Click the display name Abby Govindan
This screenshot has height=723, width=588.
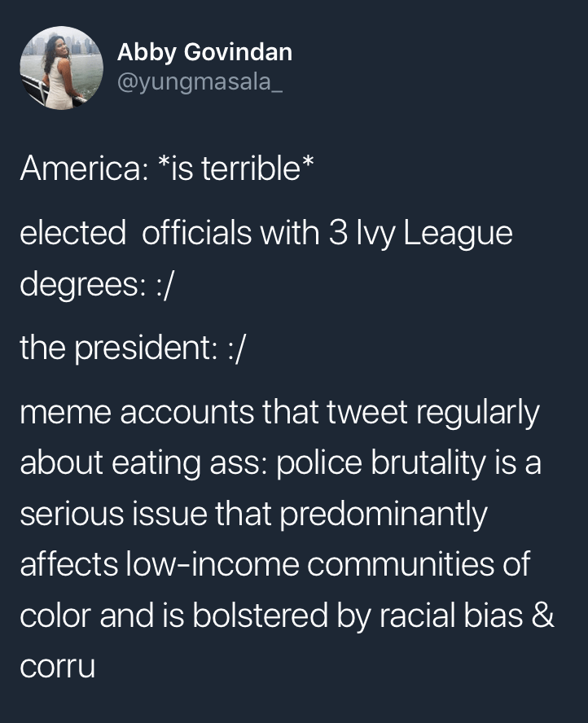pyautogui.click(x=204, y=52)
